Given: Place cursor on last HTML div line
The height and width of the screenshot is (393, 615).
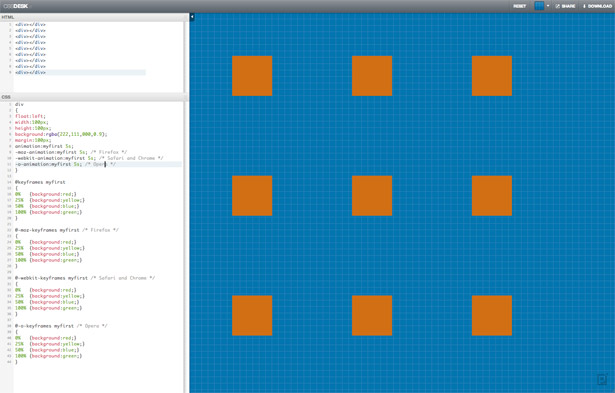Looking at the screenshot, I should [x=31, y=73].
